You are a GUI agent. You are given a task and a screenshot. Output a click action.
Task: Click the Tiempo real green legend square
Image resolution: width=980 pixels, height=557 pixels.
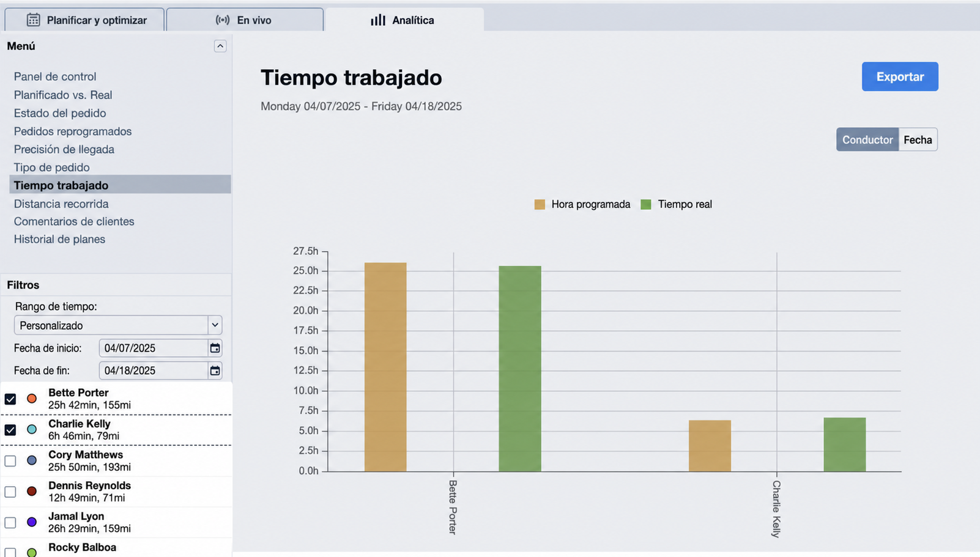646,205
